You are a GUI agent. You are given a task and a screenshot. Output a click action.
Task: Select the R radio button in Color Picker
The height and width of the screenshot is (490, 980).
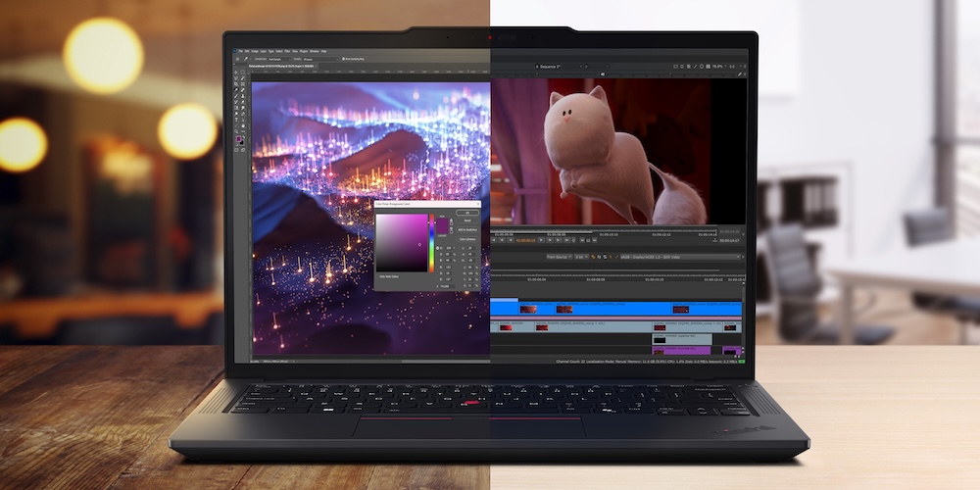point(437,267)
